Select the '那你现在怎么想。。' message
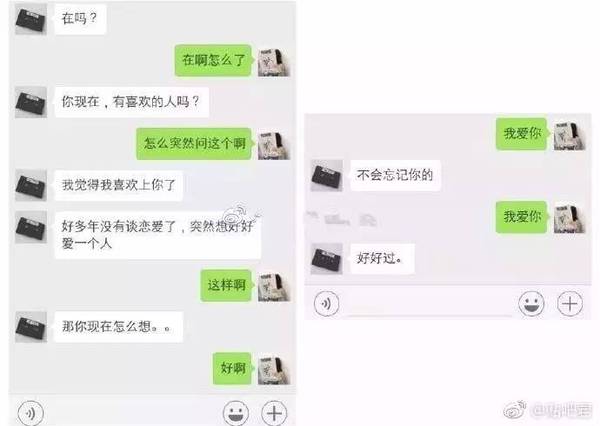The height and width of the screenshot is (426, 600). tap(119, 327)
